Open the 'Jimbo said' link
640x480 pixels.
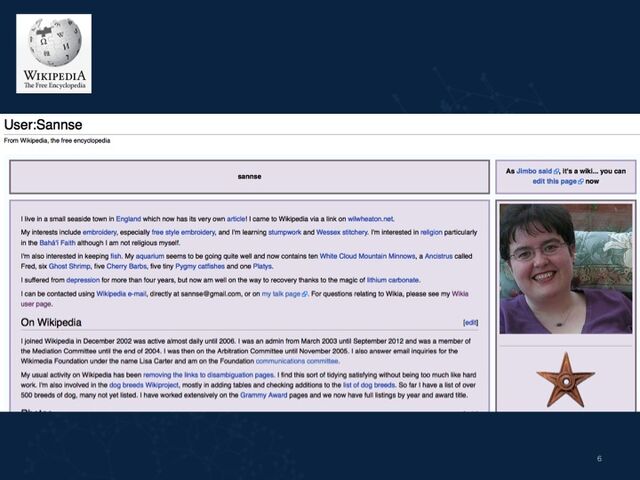pyautogui.click(x=534, y=171)
